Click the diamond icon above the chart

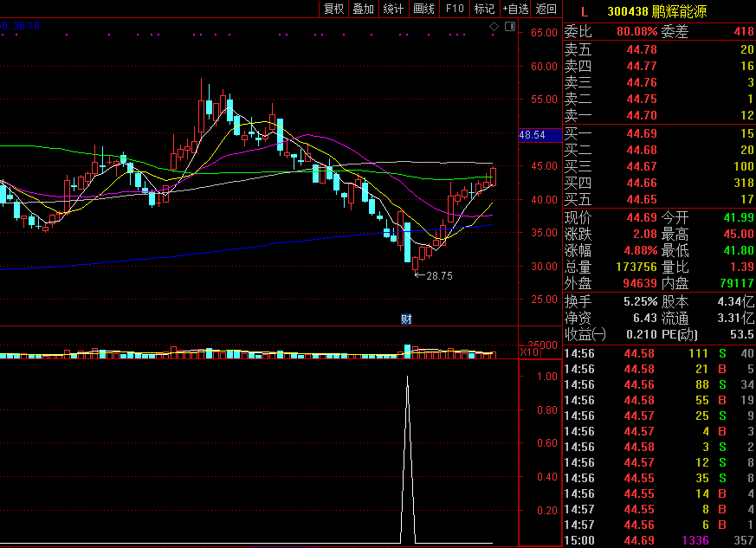pos(494,27)
